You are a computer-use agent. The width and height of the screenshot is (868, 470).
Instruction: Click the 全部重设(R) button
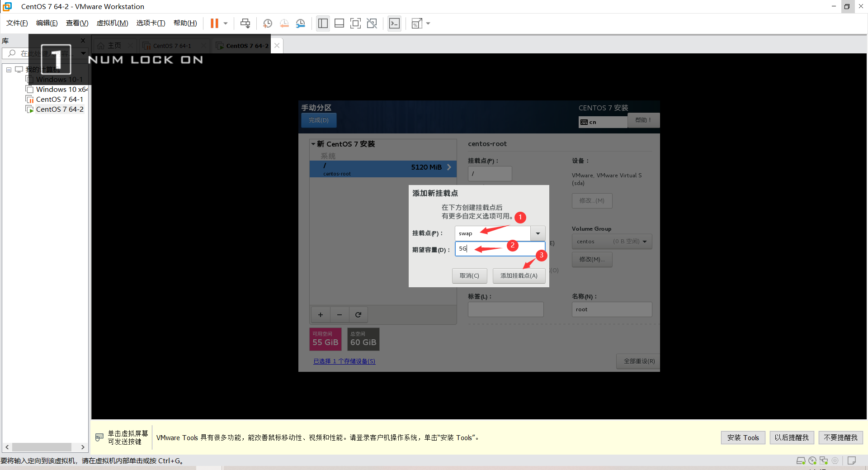click(x=639, y=361)
